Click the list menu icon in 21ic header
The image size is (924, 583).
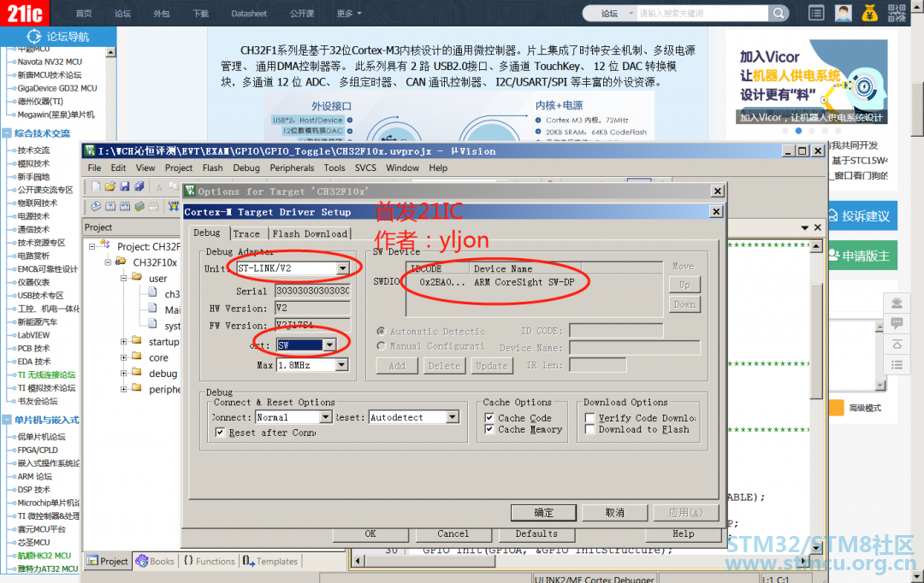816,13
